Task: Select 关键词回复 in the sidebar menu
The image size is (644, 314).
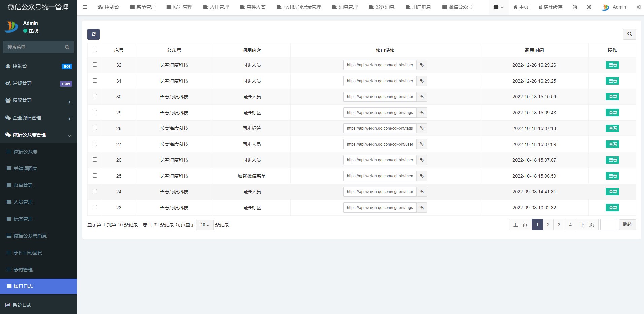Action: point(26,168)
